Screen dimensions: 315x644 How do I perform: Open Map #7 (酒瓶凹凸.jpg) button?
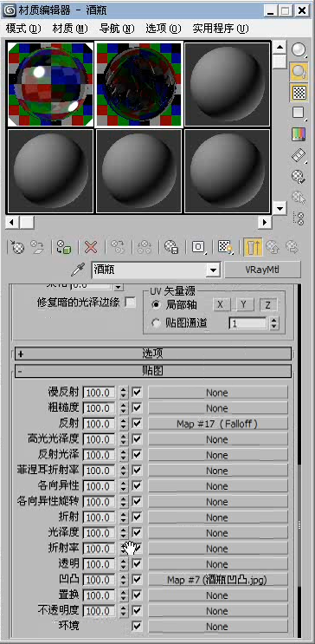coord(218,580)
